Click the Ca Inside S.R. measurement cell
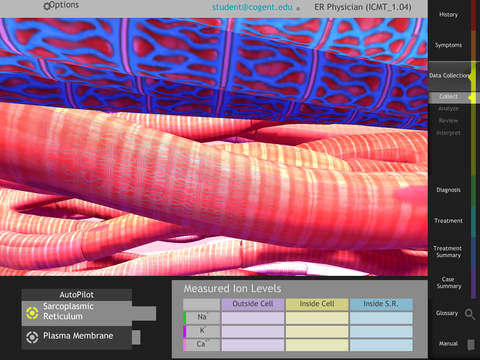This screenshot has width=480, height=360. (x=381, y=345)
